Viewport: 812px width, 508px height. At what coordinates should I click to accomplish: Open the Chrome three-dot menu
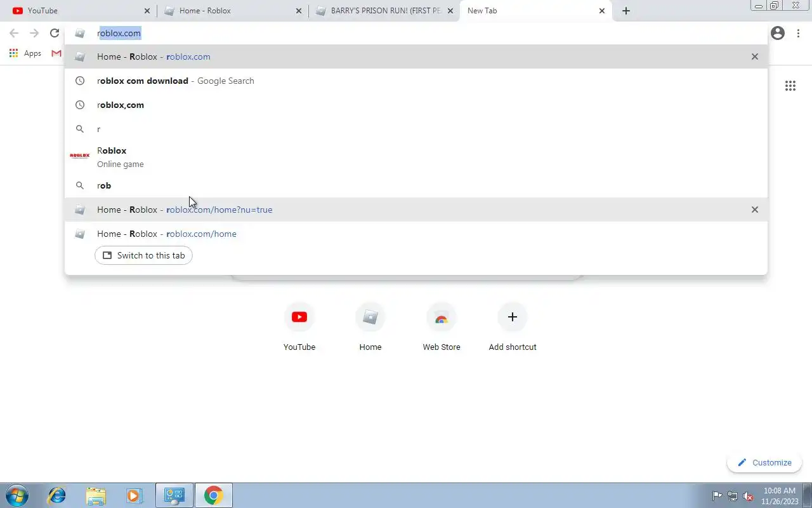[798, 33]
